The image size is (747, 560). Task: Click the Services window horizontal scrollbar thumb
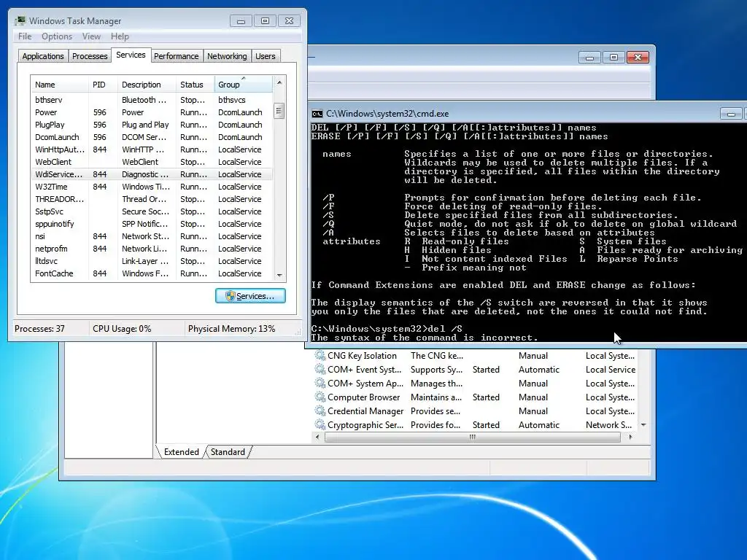coord(472,437)
